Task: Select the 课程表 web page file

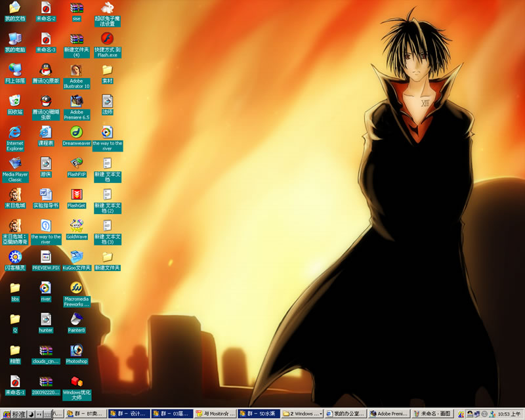Action: point(46,136)
